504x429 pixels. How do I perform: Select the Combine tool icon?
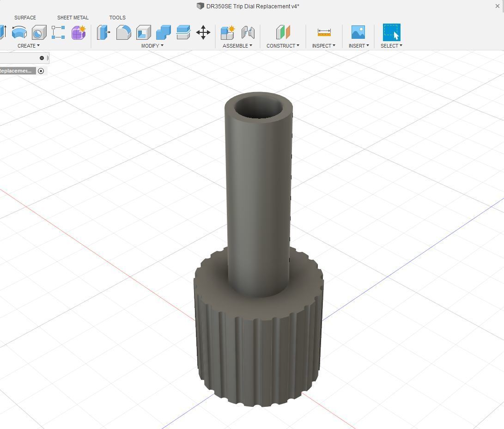click(x=163, y=32)
